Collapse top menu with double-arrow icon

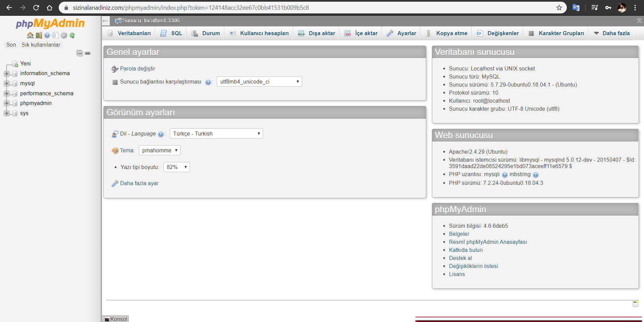click(639, 21)
